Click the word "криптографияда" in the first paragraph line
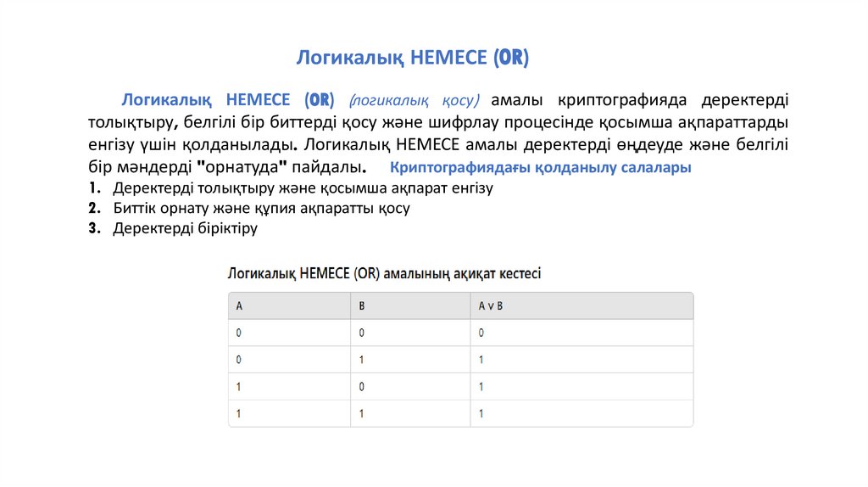The height and width of the screenshot is (487, 868). (621, 100)
